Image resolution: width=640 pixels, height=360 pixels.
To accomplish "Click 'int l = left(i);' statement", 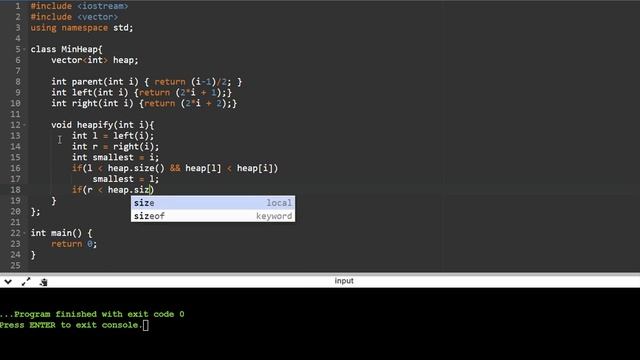I will tap(113, 136).
